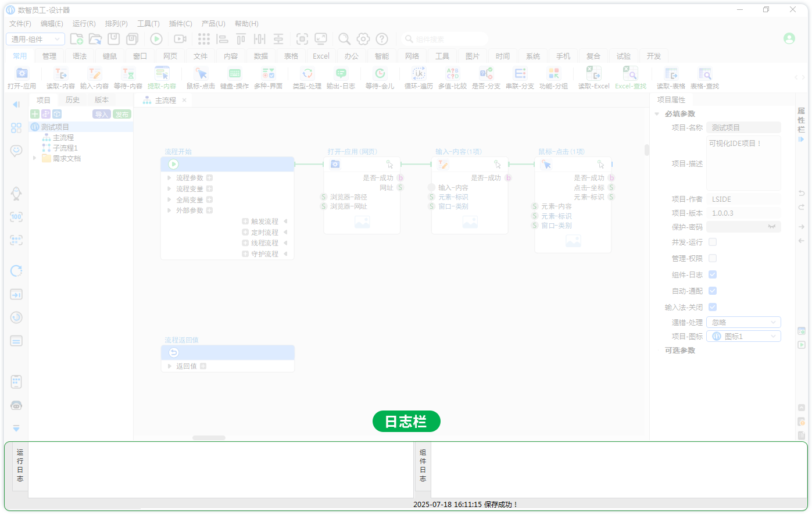Click the 导入 button in project panel
812x514 pixels.
[x=102, y=114]
